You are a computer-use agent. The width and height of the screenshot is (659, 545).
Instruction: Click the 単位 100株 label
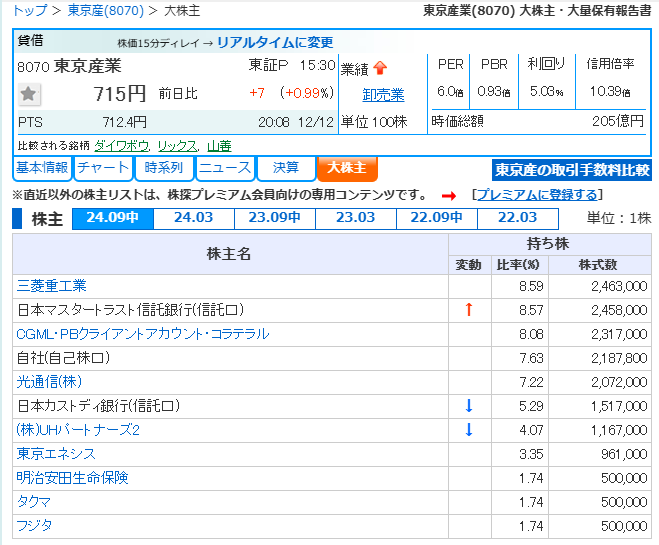pos(374,122)
